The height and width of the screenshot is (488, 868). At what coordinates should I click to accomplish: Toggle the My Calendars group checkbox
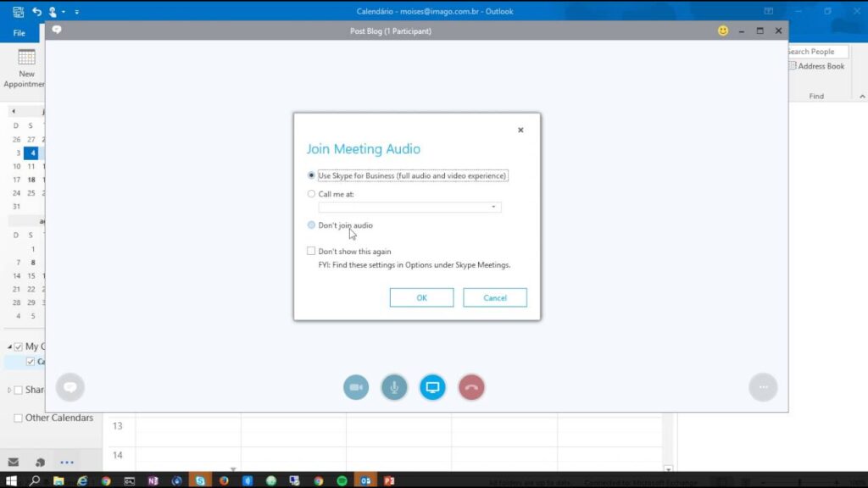[19, 347]
